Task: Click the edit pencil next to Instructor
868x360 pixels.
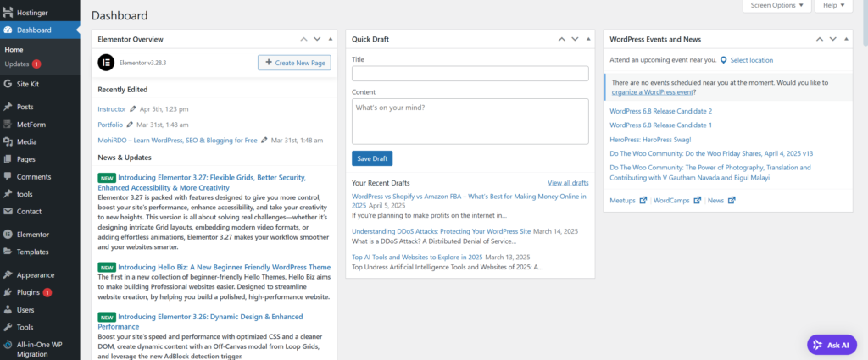Action: coord(133,109)
